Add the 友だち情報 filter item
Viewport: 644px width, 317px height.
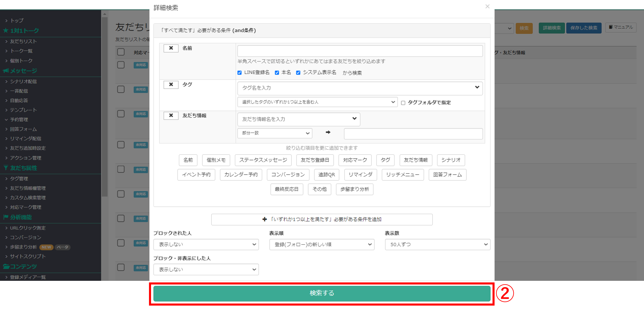click(x=416, y=160)
